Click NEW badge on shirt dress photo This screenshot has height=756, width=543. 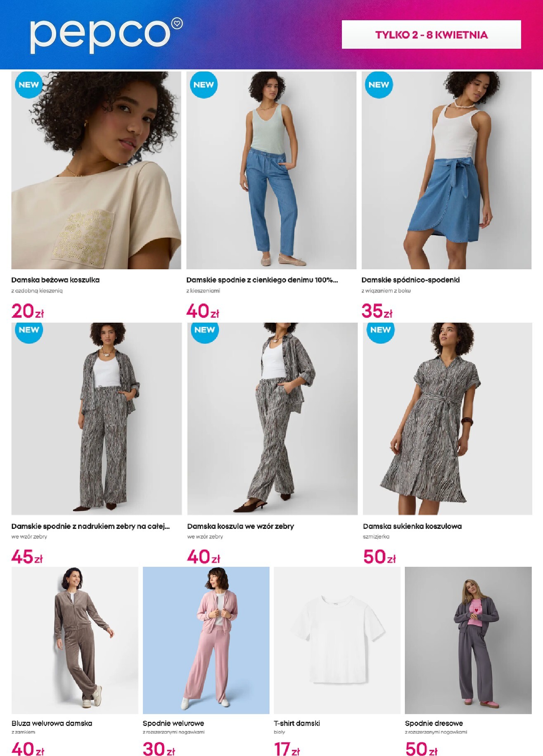tap(380, 330)
